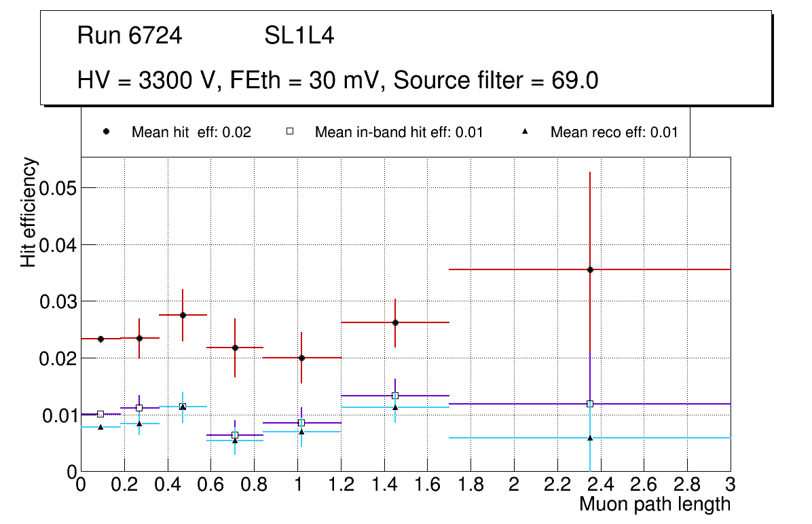This screenshot has width=812, height=524.
Task: Pick the black circle point near path length 0.7
Action: pos(235,348)
